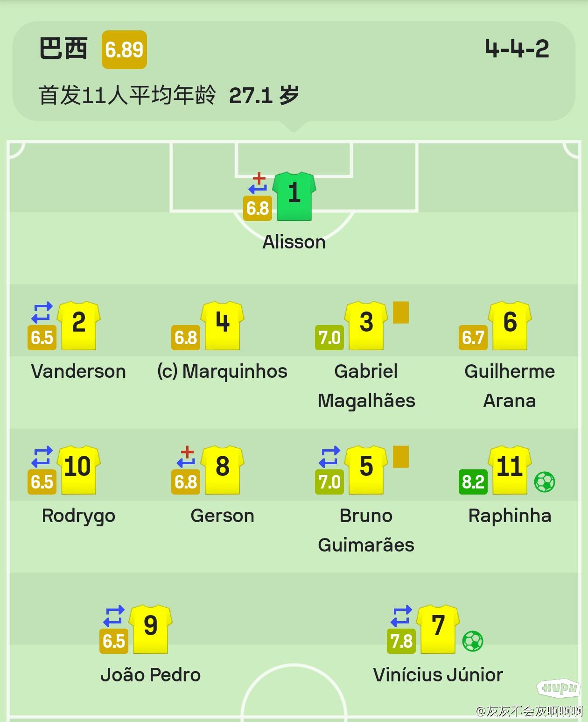Tap Alisson's 6.8 rating badge
The width and height of the screenshot is (588, 722).
click(258, 208)
